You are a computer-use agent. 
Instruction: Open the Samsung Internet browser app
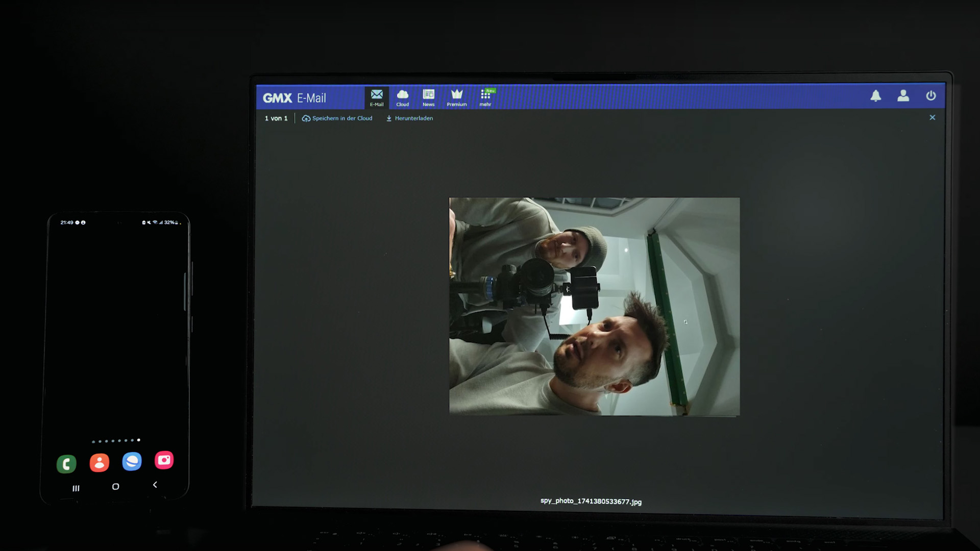[132, 461]
